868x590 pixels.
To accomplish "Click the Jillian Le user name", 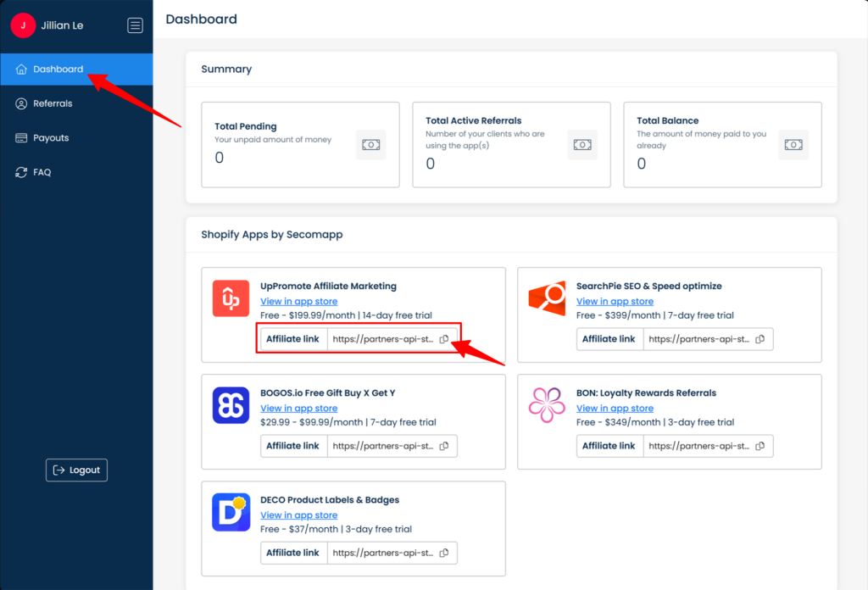I will pyautogui.click(x=62, y=25).
